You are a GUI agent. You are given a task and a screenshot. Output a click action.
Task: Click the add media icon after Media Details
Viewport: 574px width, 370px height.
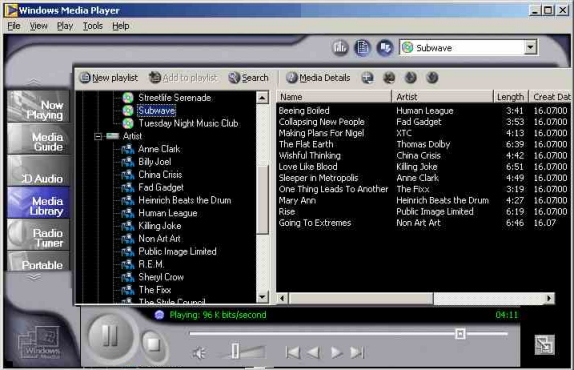pyautogui.click(x=368, y=78)
